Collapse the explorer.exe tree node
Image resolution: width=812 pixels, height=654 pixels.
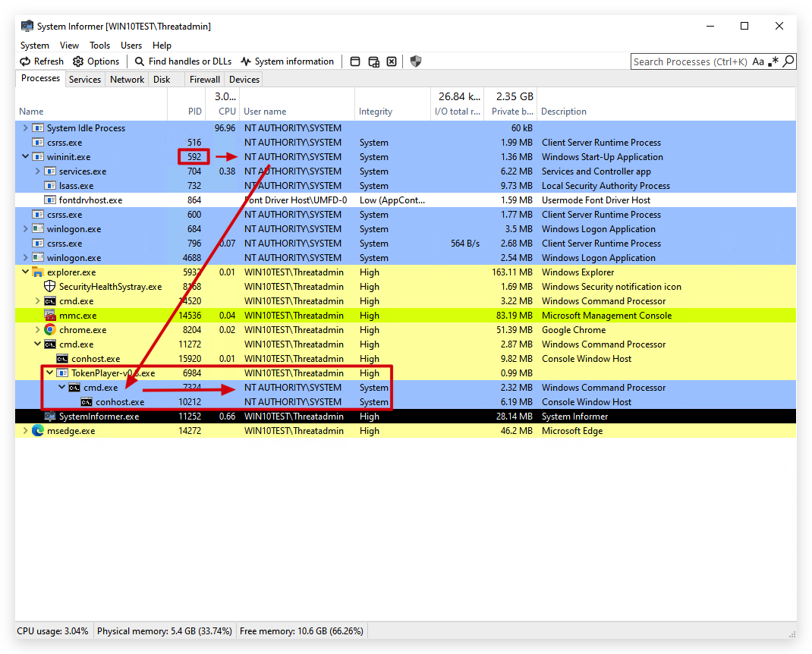pyautogui.click(x=25, y=272)
